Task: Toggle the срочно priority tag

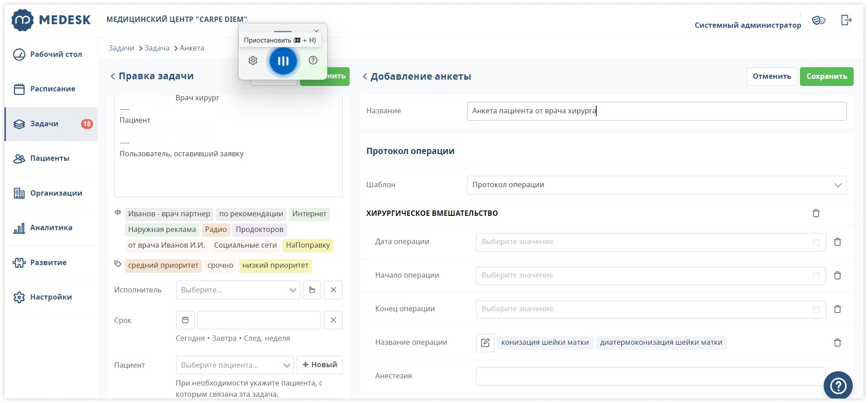Action: point(220,266)
